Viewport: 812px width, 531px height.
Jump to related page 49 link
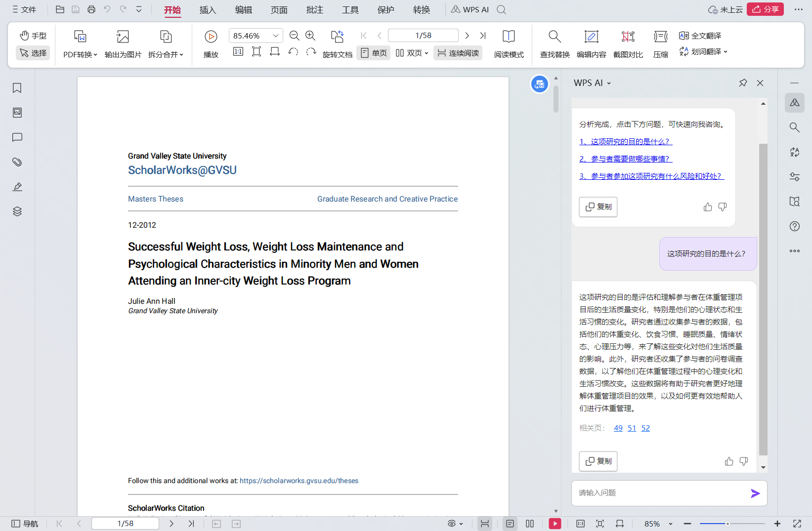pyautogui.click(x=618, y=428)
